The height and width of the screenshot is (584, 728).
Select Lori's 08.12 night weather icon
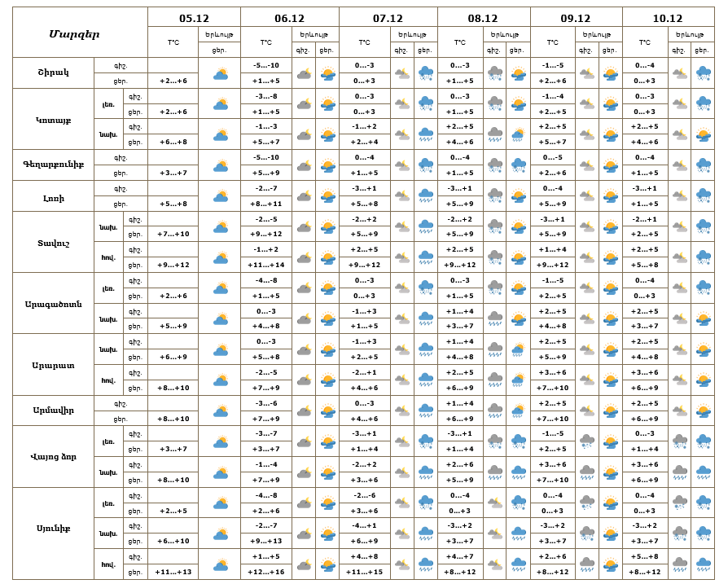494,196
